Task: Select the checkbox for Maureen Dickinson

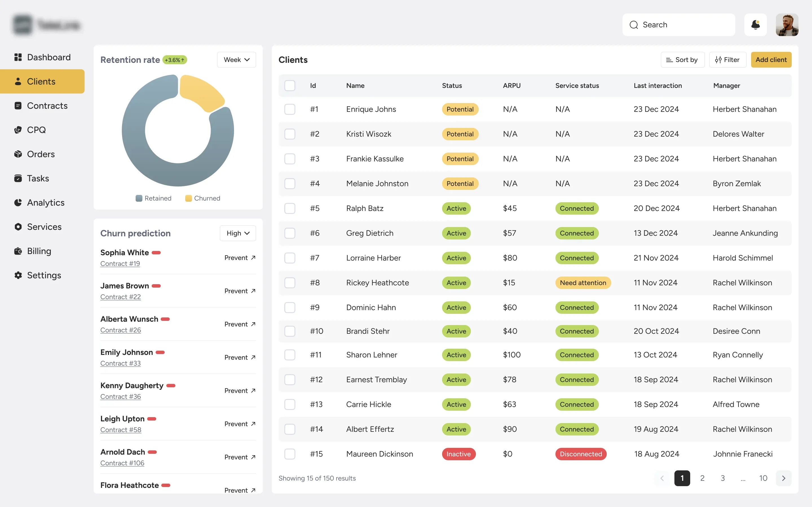Action: 290,454
